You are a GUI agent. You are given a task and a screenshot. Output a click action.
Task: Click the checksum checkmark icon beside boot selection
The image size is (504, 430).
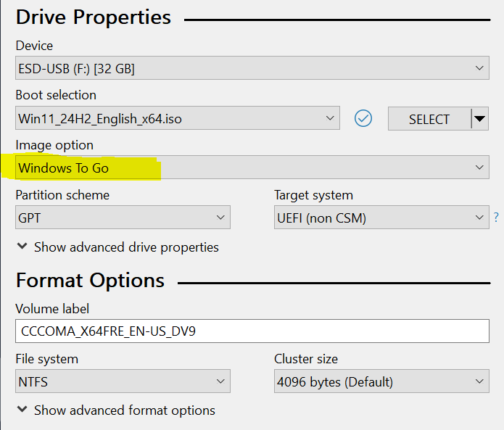coord(363,118)
